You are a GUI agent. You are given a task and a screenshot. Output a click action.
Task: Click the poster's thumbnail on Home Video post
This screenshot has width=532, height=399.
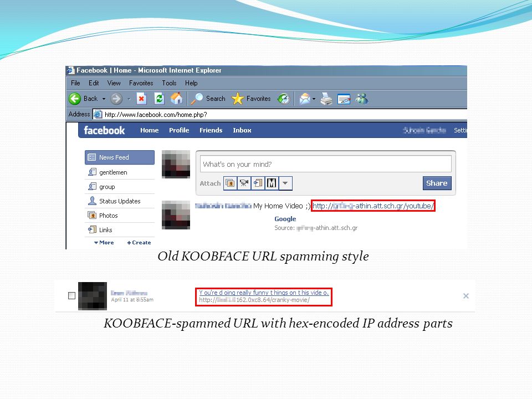pyautogui.click(x=176, y=215)
